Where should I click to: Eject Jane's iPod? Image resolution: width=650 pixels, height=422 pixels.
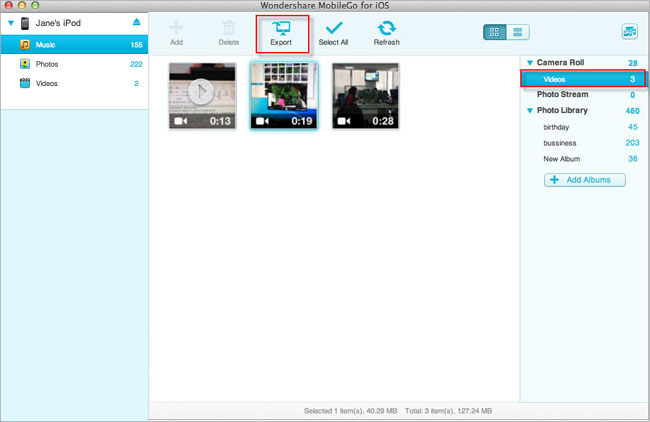(136, 22)
